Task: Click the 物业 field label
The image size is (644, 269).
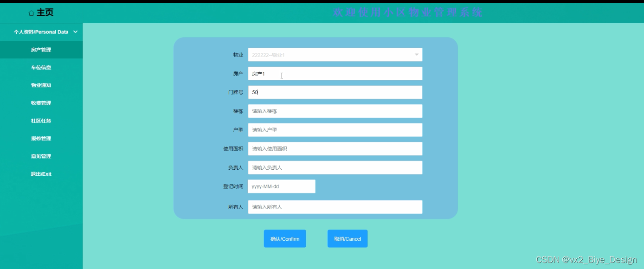Action: [238, 55]
